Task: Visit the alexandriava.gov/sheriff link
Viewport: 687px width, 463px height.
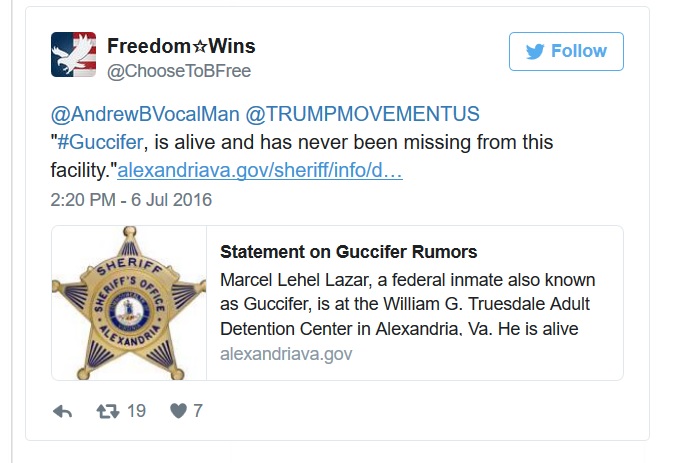Action: (x=260, y=170)
